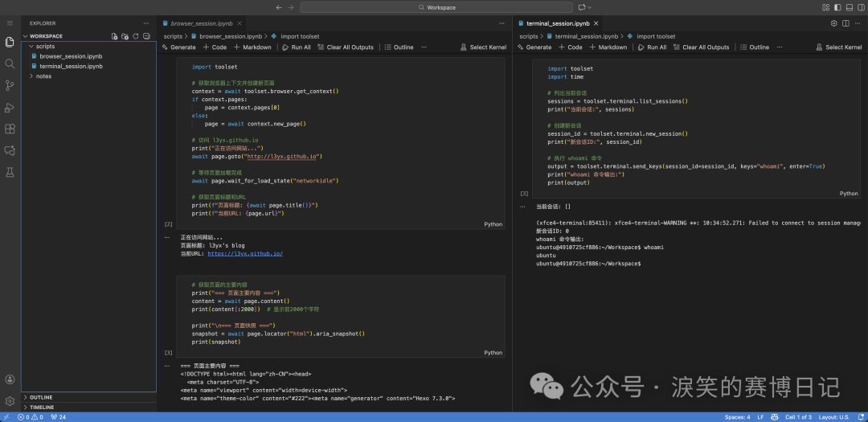Viewport: 868px width, 422px height.
Task: Click the Outline button in terminal_session toolbar
Action: (755, 47)
